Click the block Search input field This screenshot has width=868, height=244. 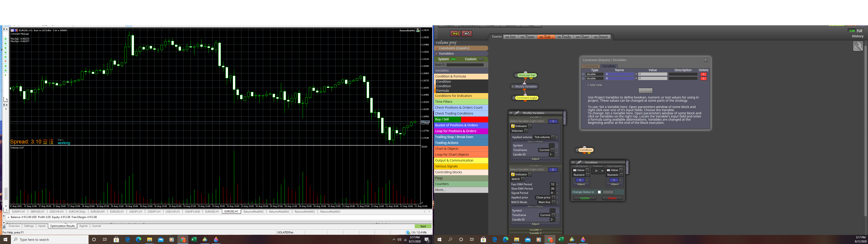pos(465,65)
